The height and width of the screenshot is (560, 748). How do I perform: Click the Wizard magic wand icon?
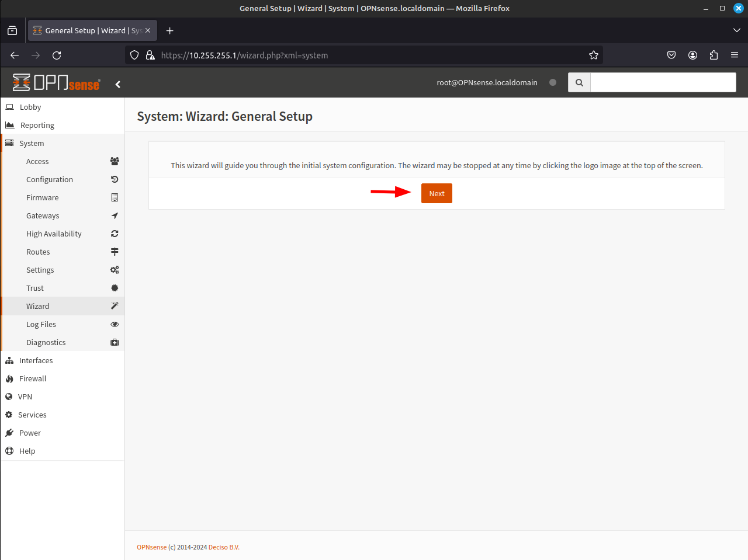[115, 306]
